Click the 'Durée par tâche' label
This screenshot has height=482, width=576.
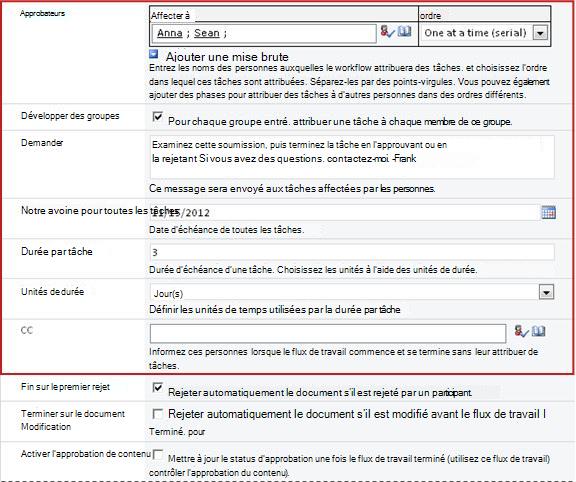[57, 252]
